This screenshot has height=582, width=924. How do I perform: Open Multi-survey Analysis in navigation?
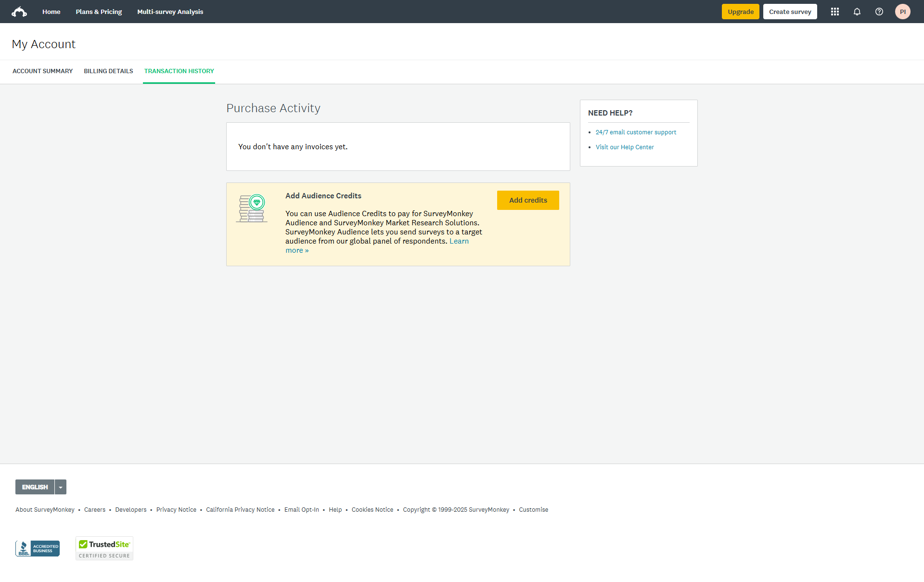[x=170, y=12]
